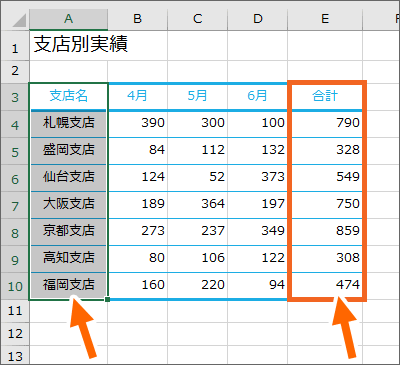Select row 10 header
Screen dimensions: 400x365
click(x=15, y=286)
